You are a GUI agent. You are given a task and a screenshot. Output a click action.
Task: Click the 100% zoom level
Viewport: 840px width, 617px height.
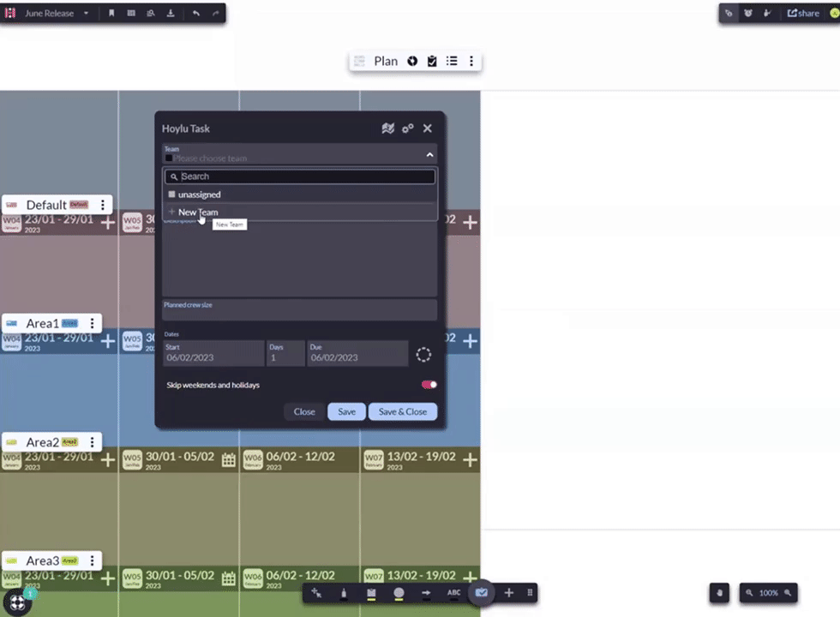(x=768, y=593)
